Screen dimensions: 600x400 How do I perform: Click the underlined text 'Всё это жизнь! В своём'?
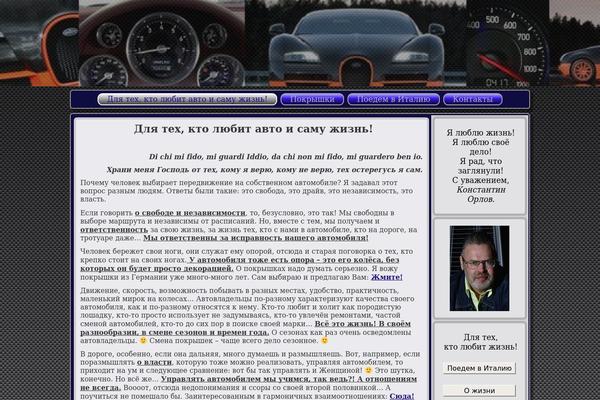[363, 324]
